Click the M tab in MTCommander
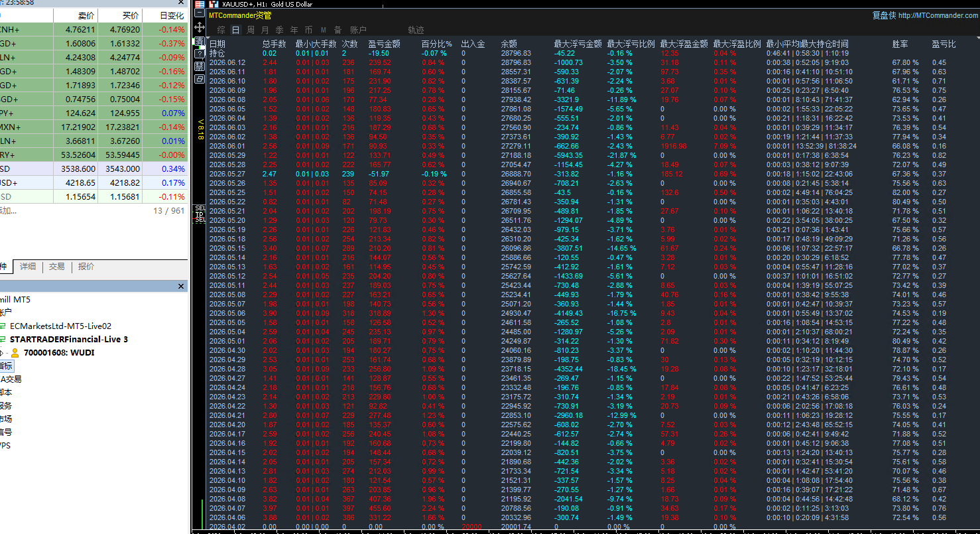Viewport: 980px width, 534px height. 324,30
